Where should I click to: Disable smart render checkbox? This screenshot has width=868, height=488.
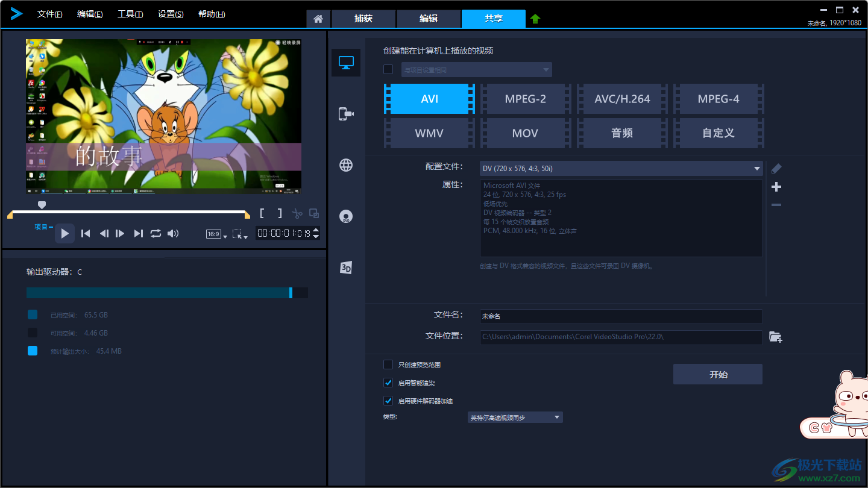click(x=388, y=383)
